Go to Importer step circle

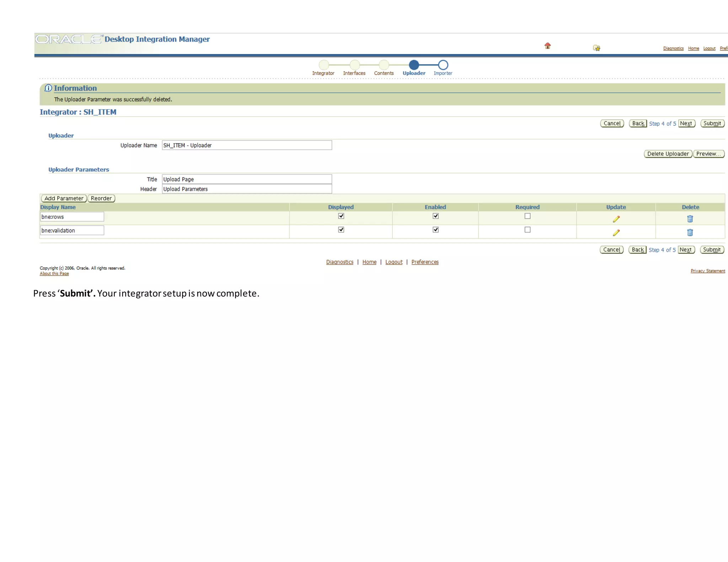pyautogui.click(x=443, y=65)
